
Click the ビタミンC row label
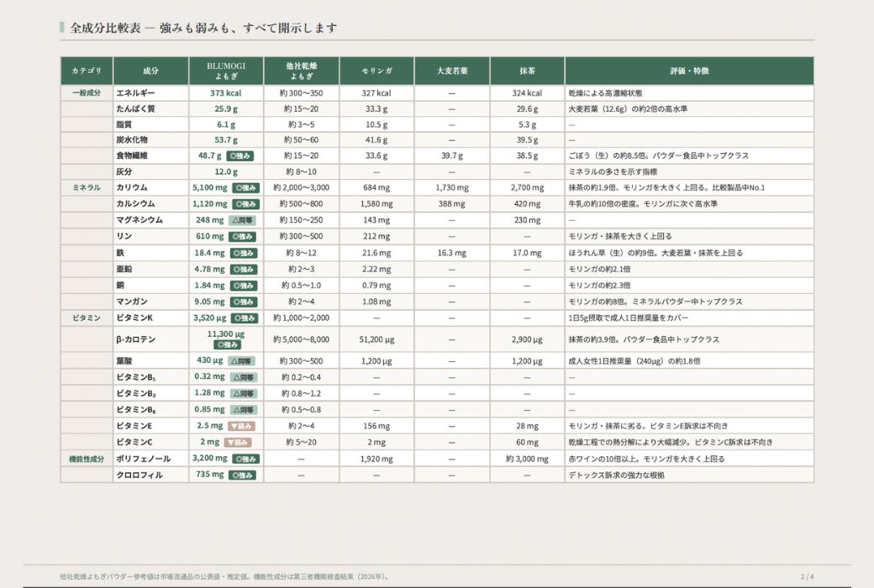[x=134, y=442]
